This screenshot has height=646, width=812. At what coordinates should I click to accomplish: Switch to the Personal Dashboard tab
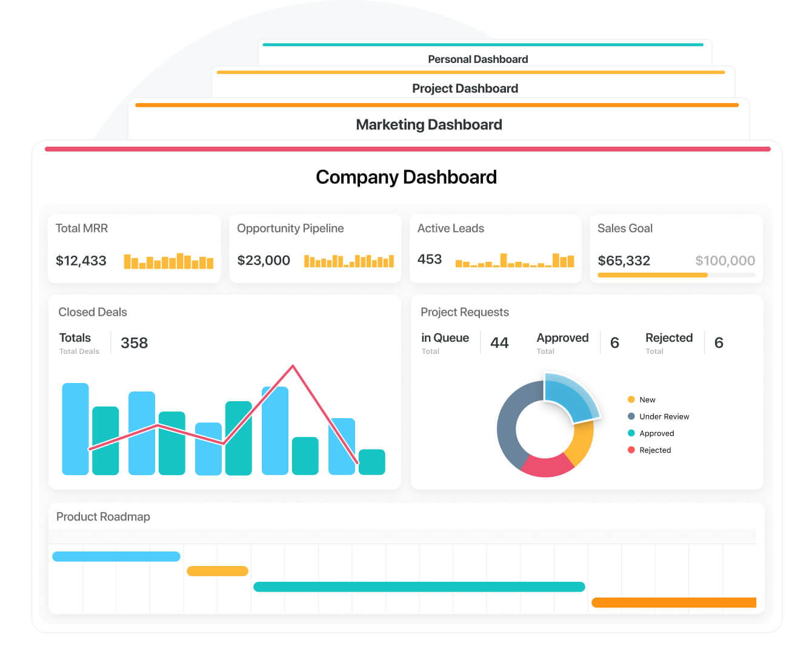tap(478, 59)
